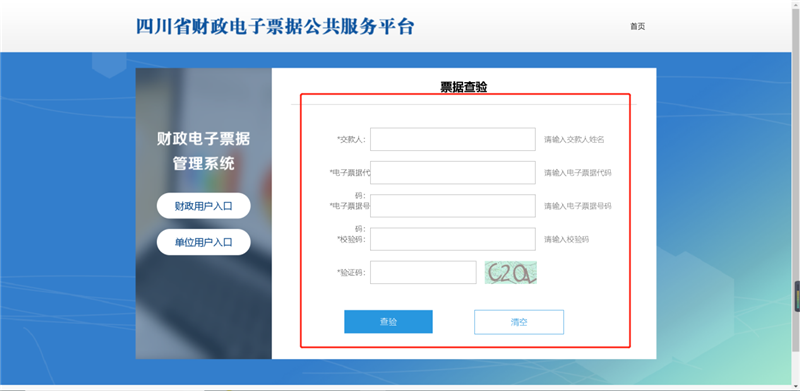Click the 四川省财政电子票据公共服务平台 title
The height and width of the screenshot is (391, 800).
pyautogui.click(x=275, y=27)
